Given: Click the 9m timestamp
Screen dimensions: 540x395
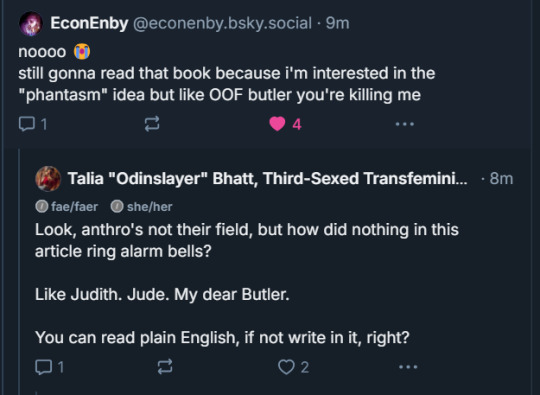Looking at the screenshot, I should [x=338, y=23].
